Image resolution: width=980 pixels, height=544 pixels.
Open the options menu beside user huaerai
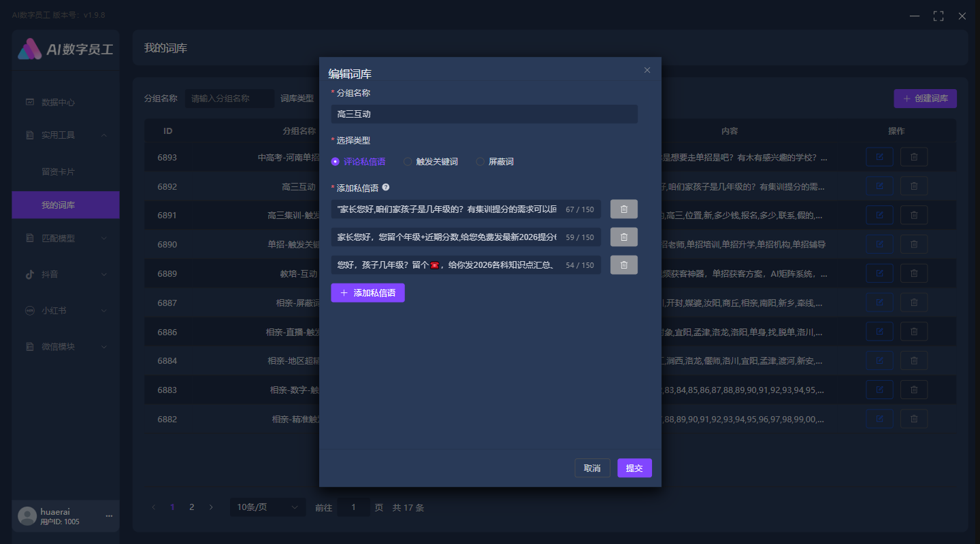[108, 516]
